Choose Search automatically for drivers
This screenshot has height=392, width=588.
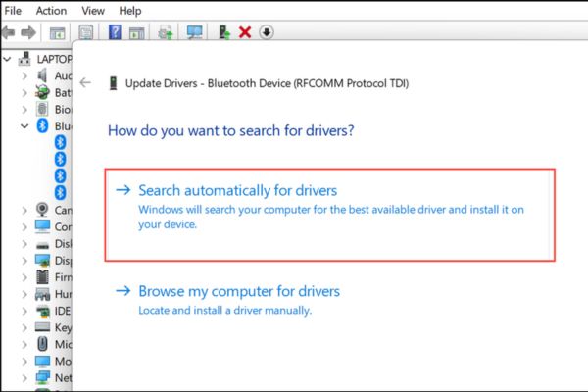pyautogui.click(x=329, y=215)
